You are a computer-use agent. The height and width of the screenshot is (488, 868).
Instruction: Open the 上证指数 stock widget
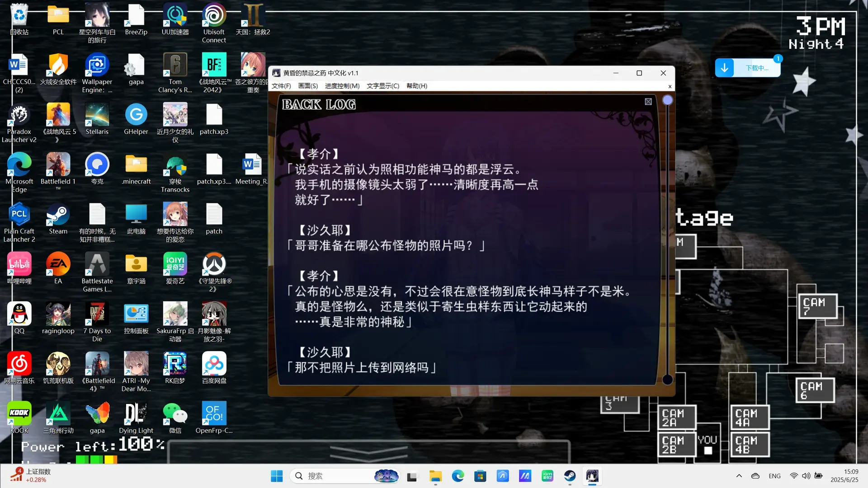tap(31, 476)
